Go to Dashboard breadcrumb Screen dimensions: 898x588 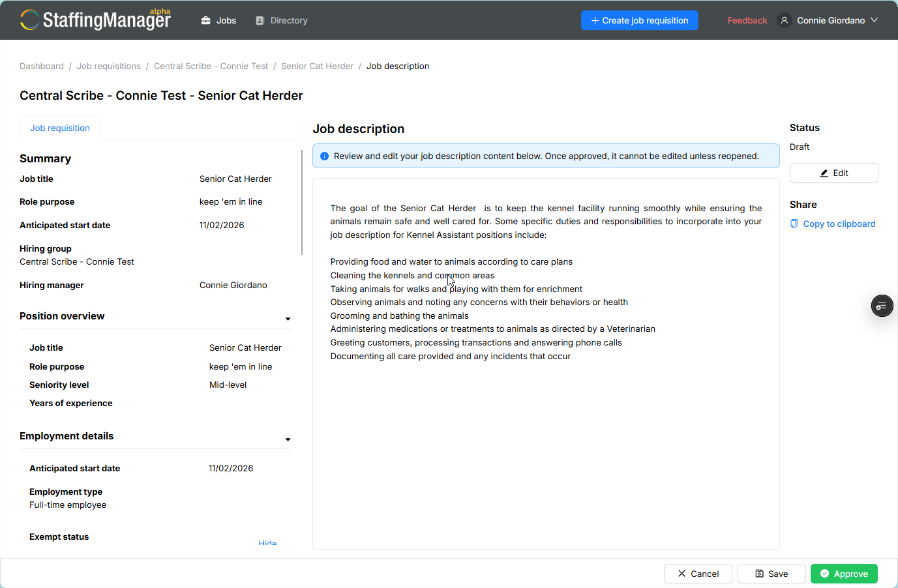point(42,66)
